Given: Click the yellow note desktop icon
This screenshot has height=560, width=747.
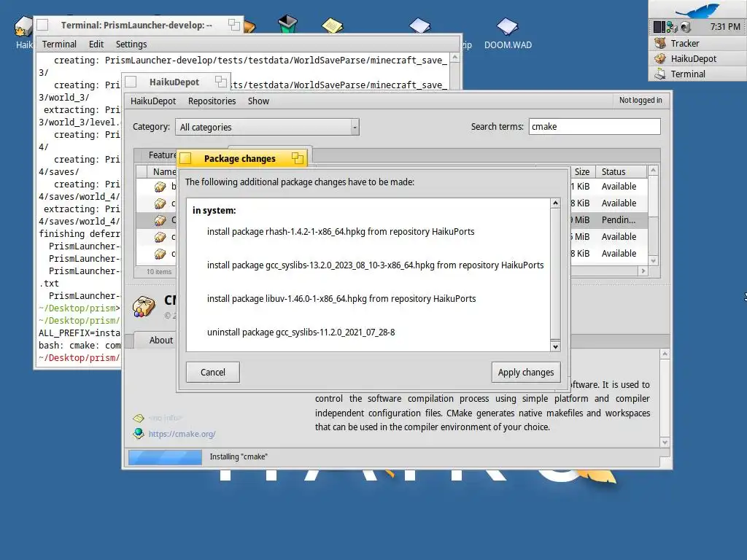Looking at the screenshot, I should pyautogui.click(x=332, y=26).
